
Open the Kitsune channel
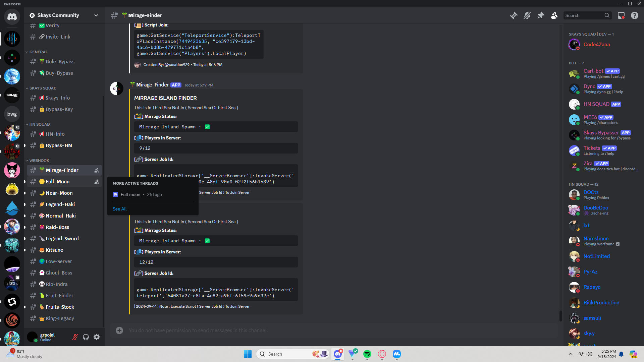pos(64,250)
